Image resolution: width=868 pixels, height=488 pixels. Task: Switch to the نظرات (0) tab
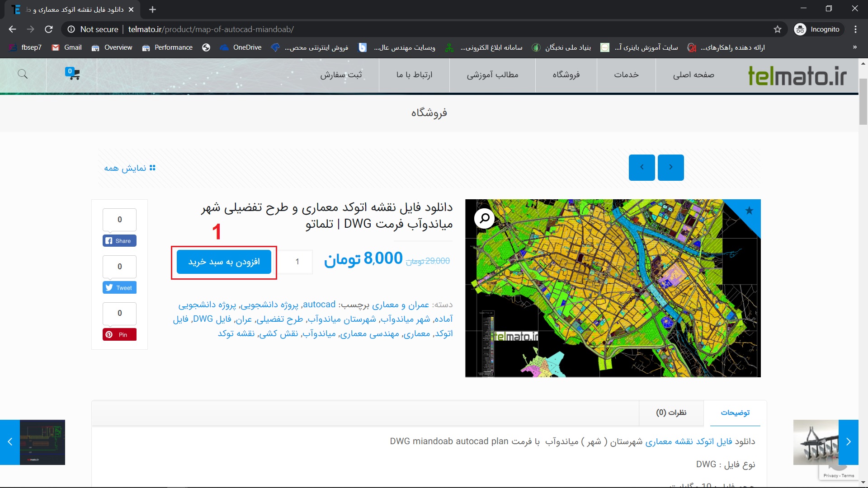coord(671,413)
